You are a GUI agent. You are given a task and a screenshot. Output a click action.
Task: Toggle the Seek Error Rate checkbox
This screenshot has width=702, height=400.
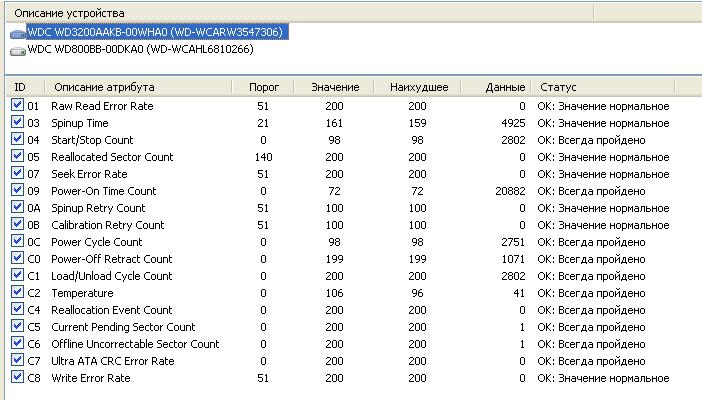pos(17,173)
